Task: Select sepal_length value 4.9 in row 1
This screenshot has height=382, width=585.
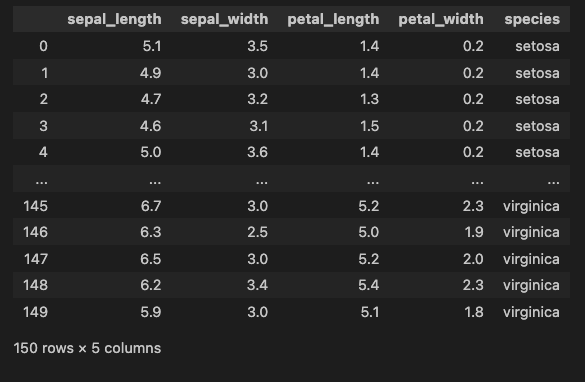Action: (151, 73)
